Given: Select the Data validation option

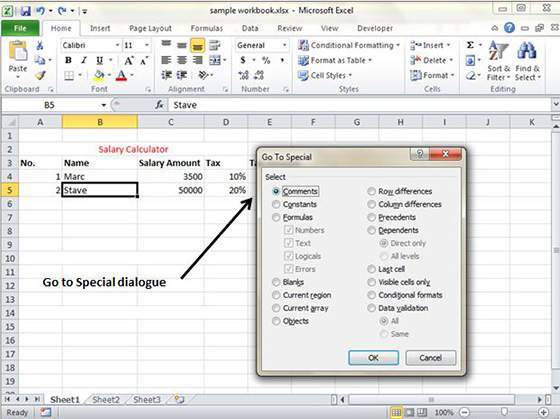Looking at the screenshot, I should pyautogui.click(x=398, y=308).
